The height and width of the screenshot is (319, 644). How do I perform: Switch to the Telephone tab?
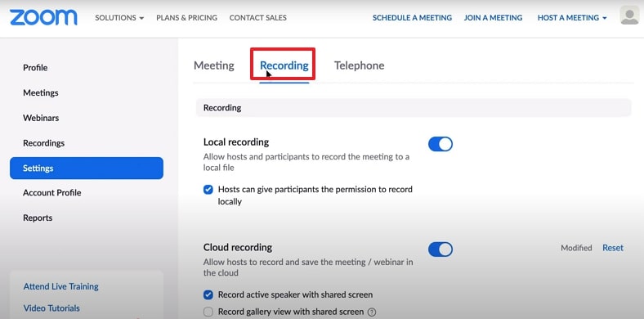(360, 65)
